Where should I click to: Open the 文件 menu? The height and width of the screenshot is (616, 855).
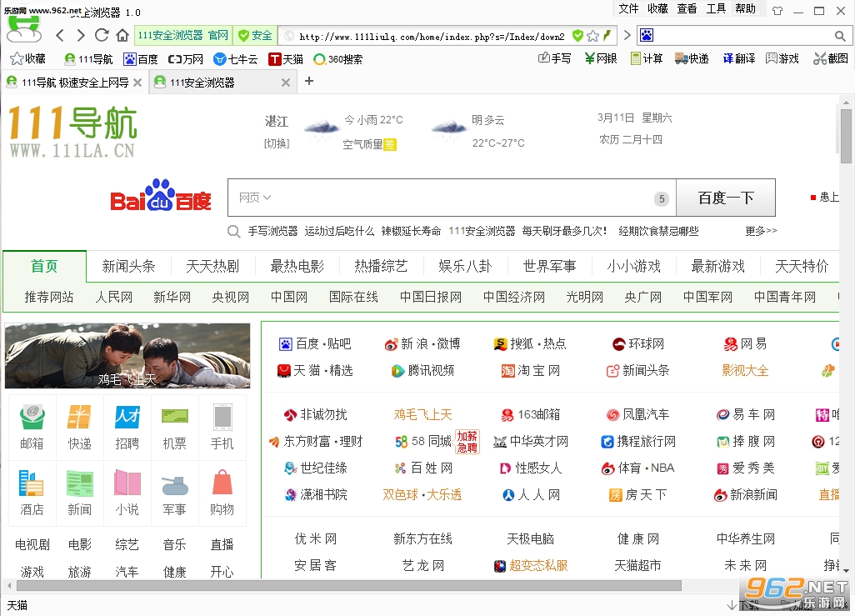(x=628, y=8)
